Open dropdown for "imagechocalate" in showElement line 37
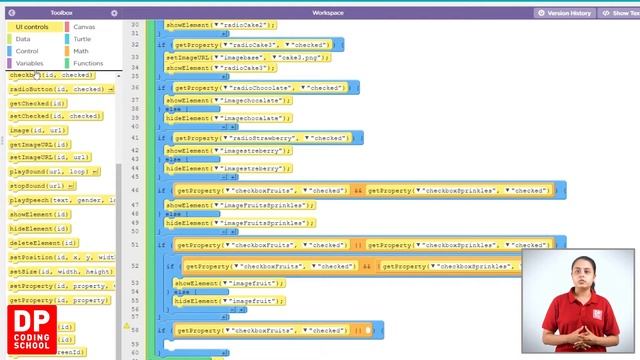Screen dimensions: 640x360 [216, 100]
